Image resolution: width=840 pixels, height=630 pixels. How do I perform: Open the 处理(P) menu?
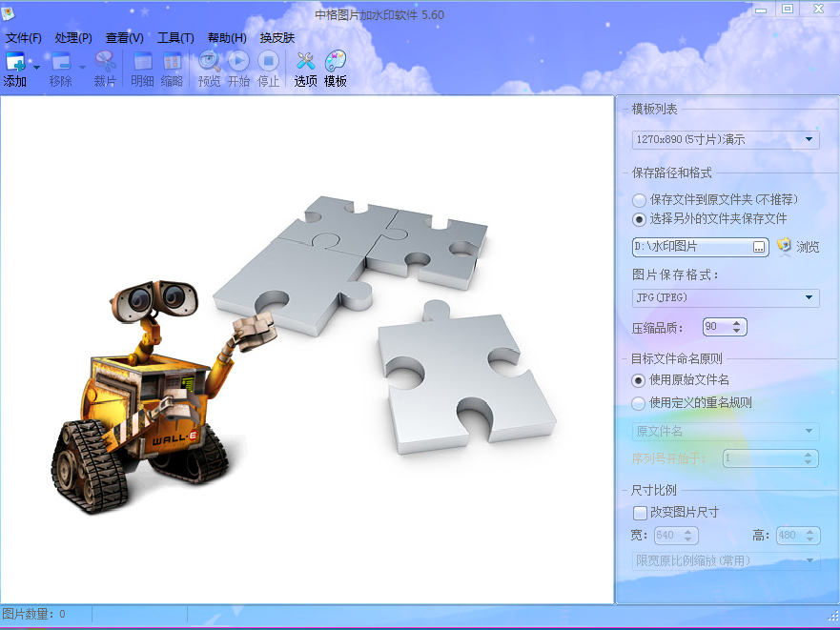(x=73, y=38)
